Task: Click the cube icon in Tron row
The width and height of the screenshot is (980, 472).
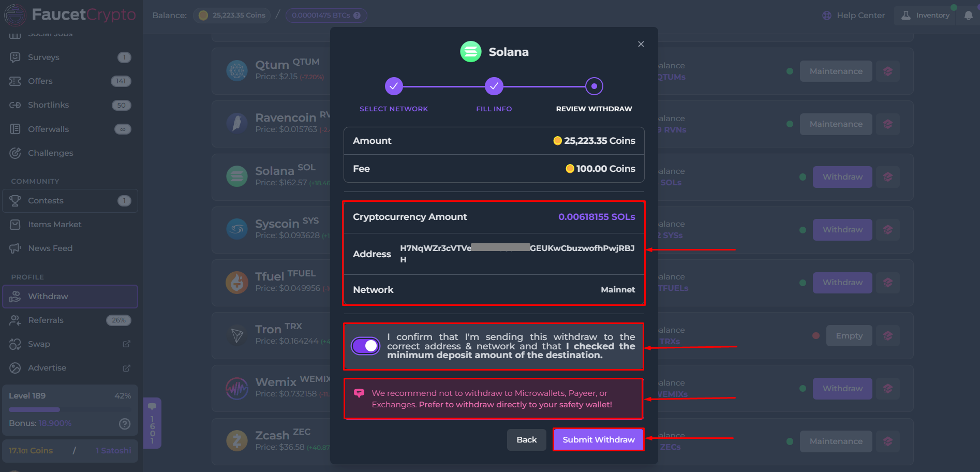Action: point(888,336)
